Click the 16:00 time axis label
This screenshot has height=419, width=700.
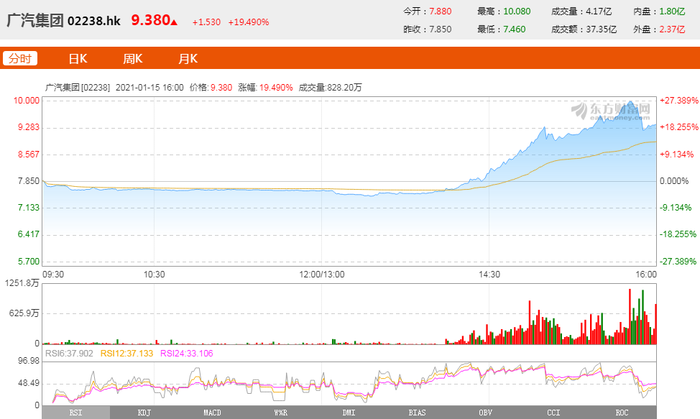[x=646, y=274]
